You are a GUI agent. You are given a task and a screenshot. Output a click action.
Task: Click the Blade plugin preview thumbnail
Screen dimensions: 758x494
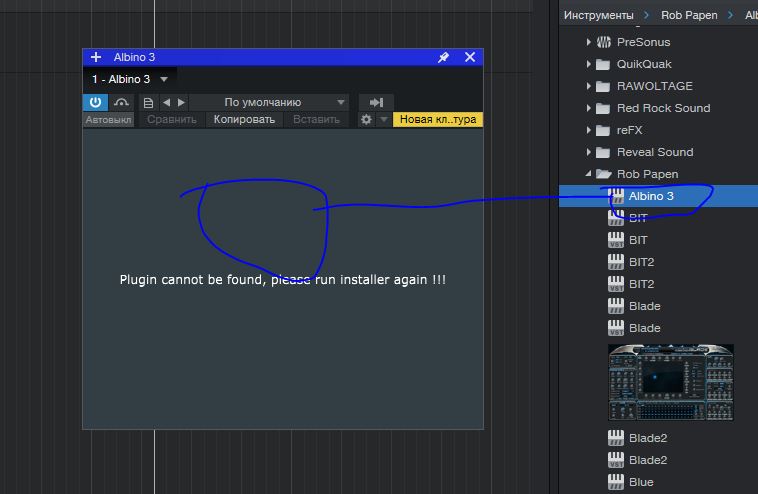click(671, 382)
